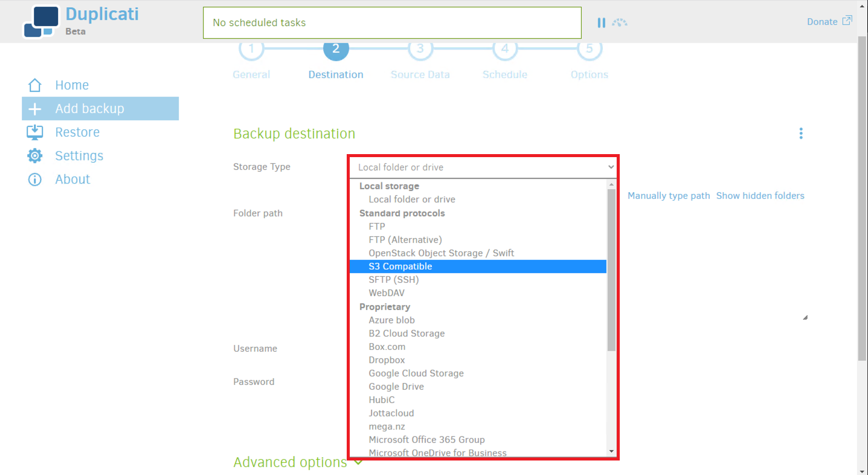Go to wizard step 1 General
Image resolution: width=868 pixels, height=475 pixels.
251,51
